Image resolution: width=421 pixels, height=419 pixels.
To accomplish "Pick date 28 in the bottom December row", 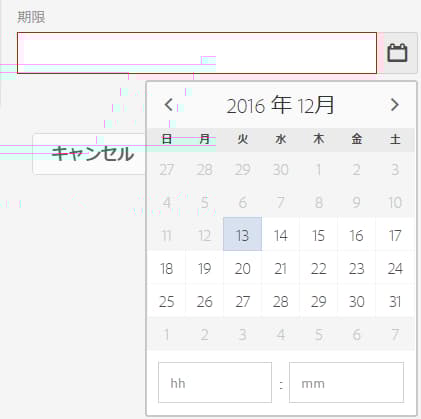I will (x=281, y=300).
